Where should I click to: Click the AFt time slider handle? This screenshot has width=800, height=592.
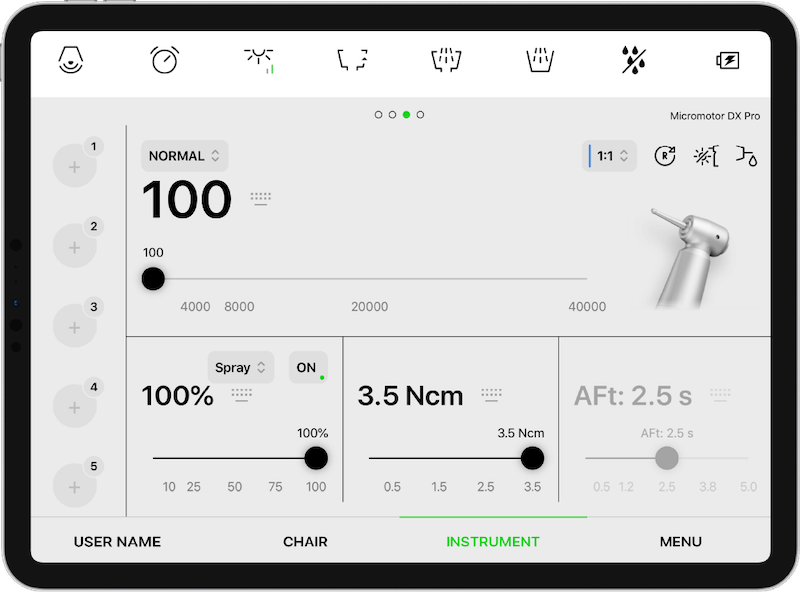(666, 458)
